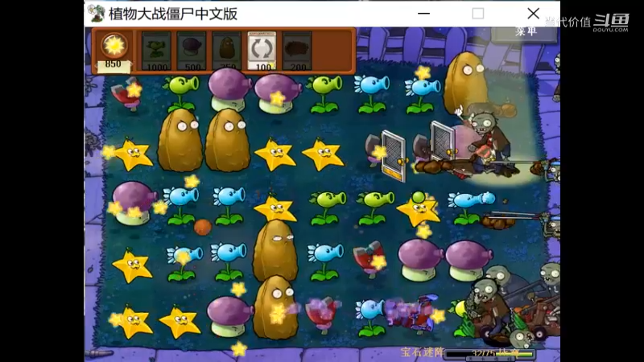Click the second-row Tall-nut beside the Starfruit
Screen dimensions: 644x362
point(228,140)
